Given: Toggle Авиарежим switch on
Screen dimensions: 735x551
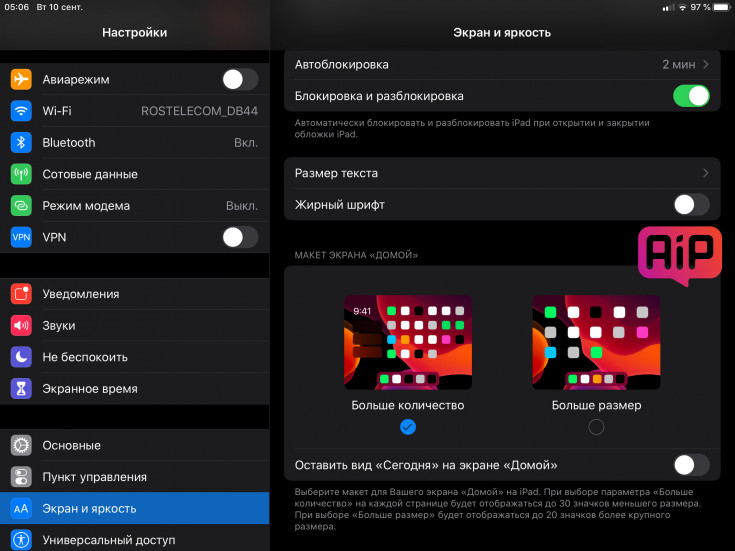Looking at the screenshot, I should pos(240,79).
